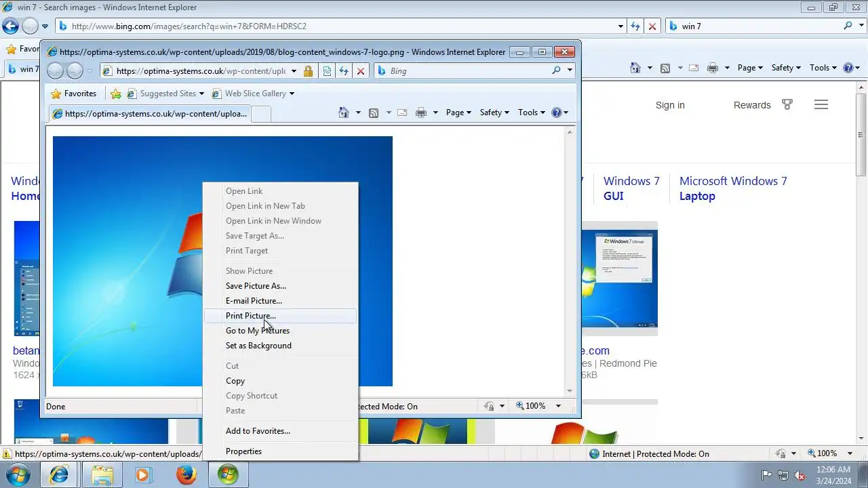Click Refresh icon in popup address bar
The height and width of the screenshot is (488, 868).
tap(344, 70)
